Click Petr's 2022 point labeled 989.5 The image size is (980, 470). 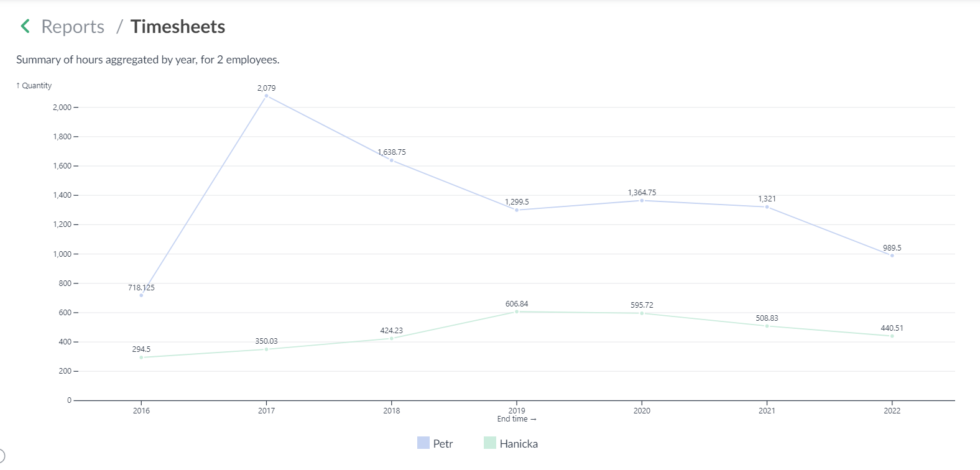(x=892, y=256)
